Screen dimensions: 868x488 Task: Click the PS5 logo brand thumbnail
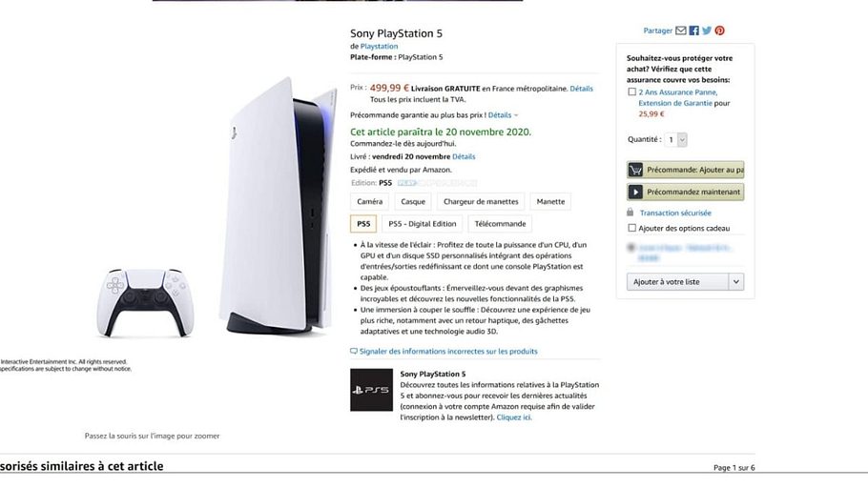pos(371,390)
